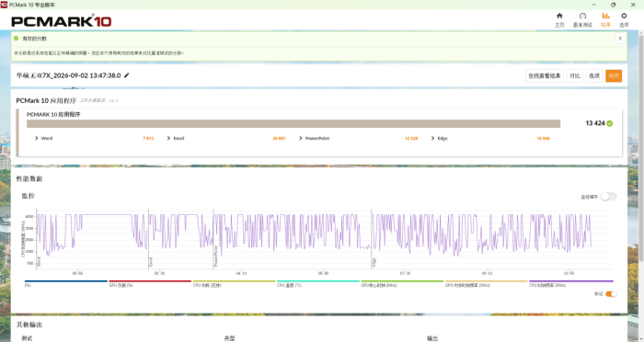The image size is (644, 342).
Task: Open the Benchmarks tab
Action: (582, 19)
